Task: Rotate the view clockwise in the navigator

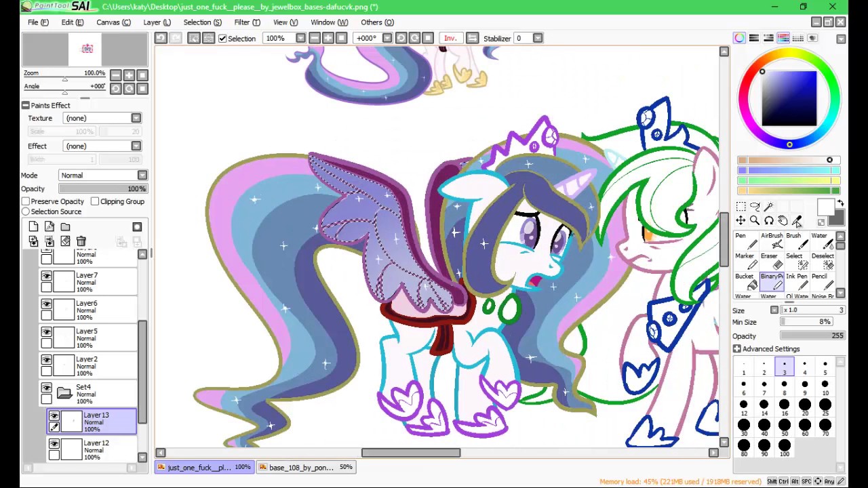Action: (x=129, y=89)
